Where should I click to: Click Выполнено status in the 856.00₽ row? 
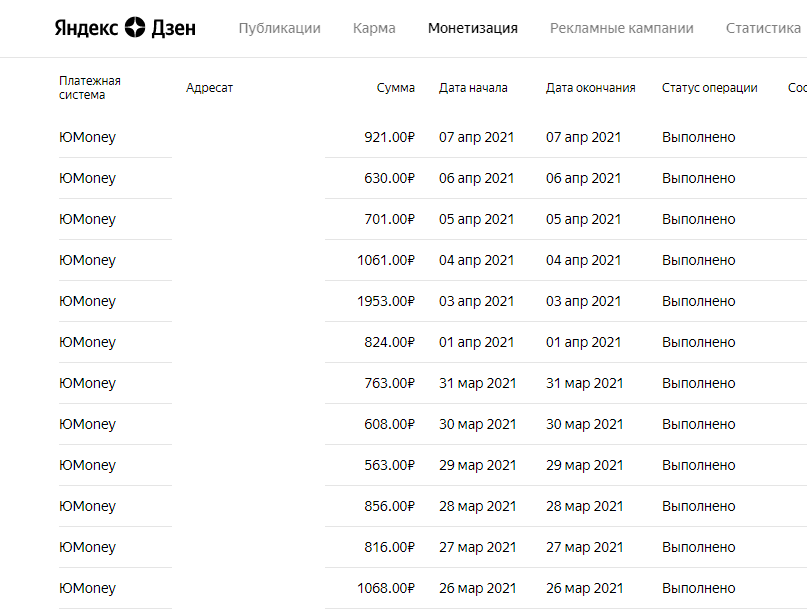coord(698,507)
